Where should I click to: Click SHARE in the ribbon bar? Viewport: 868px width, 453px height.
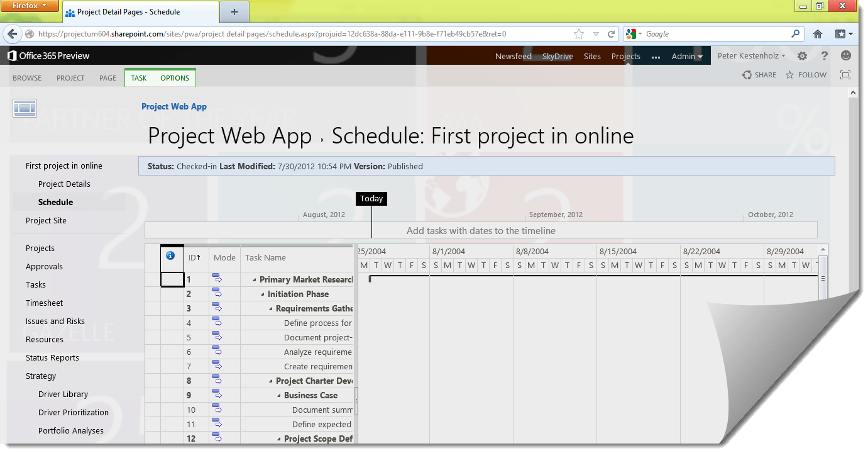pyautogui.click(x=759, y=75)
